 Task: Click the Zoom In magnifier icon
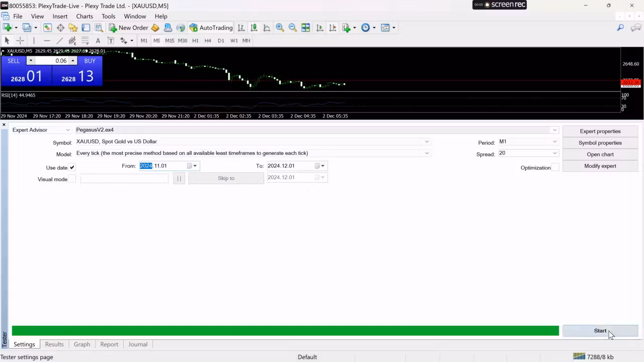click(x=280, y=28)
